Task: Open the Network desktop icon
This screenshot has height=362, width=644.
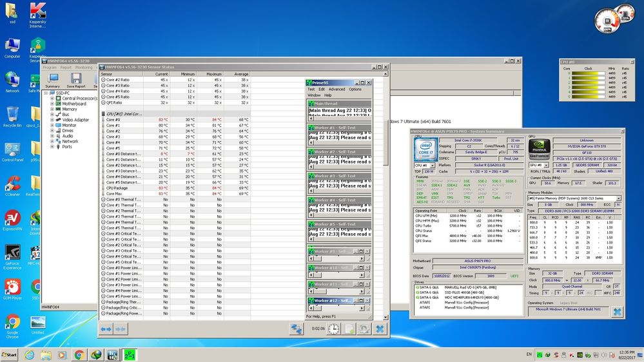Action: 12,82
